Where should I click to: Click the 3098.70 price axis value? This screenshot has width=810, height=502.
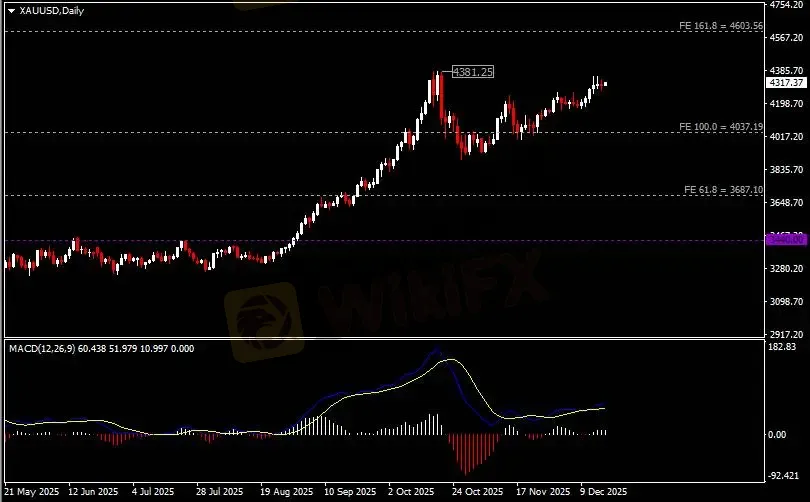pyautogui.click(x=787, y=302)
